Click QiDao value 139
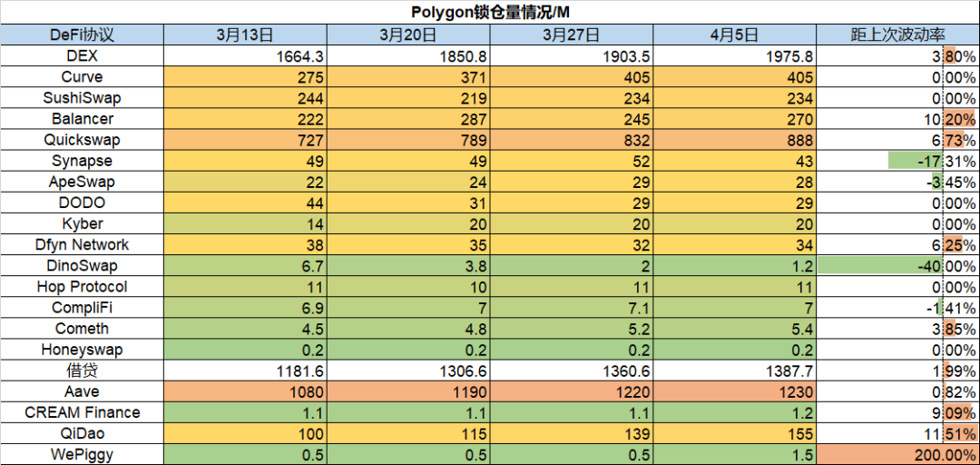The height and width of the screenshot is (465, 980). (x=572, y=434)
